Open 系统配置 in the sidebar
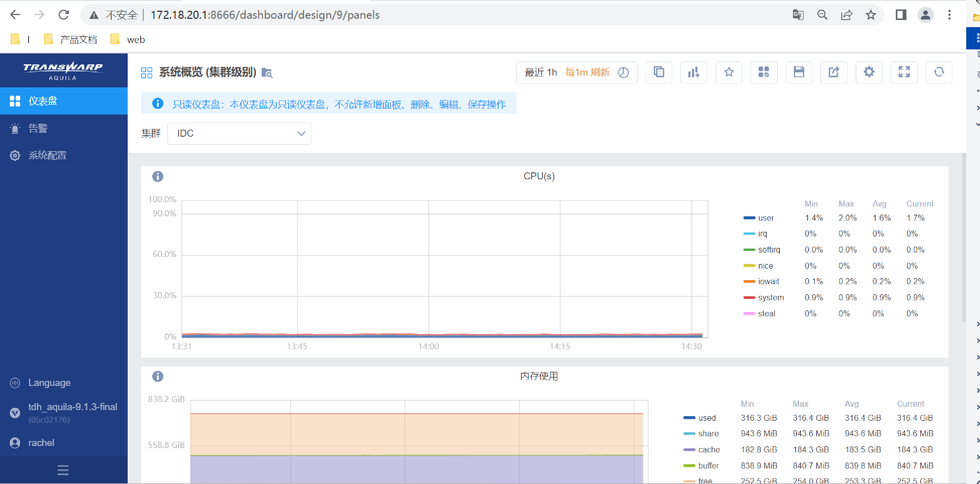Screen dimensions: 980x484 [x=64, y=155]
